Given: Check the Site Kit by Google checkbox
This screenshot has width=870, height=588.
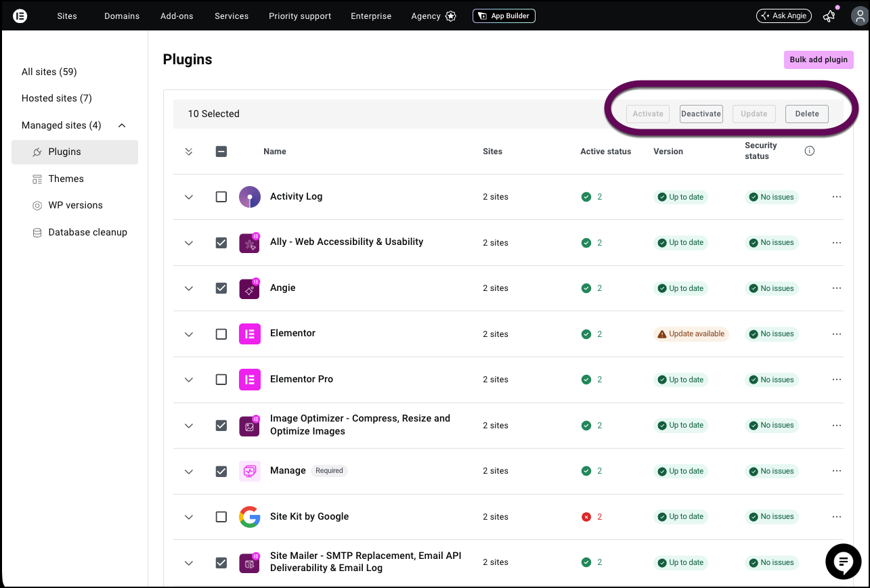Looking at the screenshot, I should tap(221, 517).
